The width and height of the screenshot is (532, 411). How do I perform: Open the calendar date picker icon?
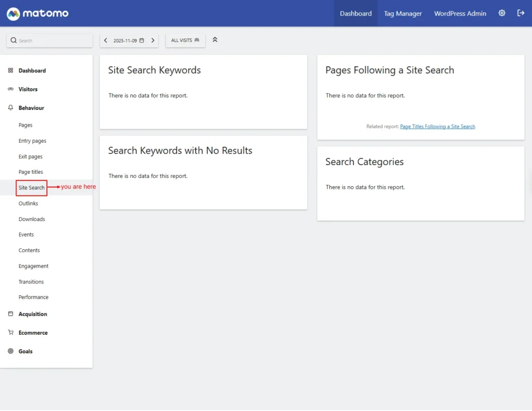(x=142, y=40)
